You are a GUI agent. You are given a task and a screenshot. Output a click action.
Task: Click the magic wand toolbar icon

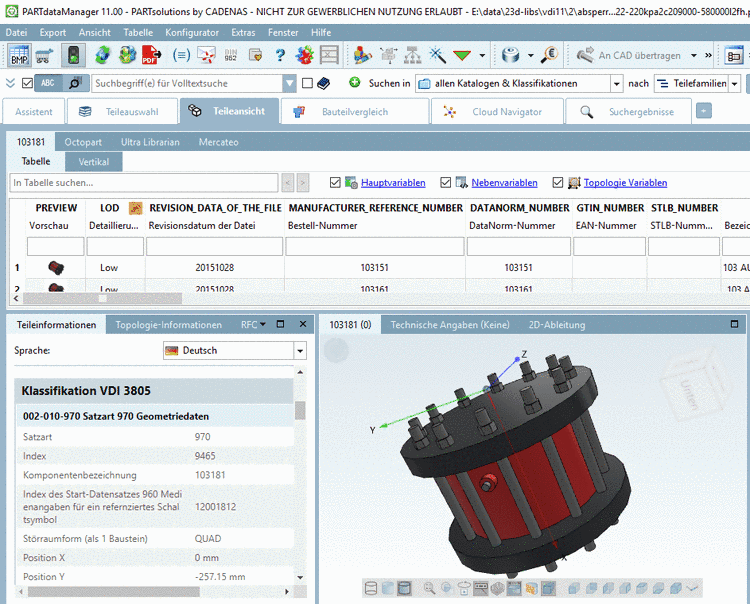point(437,55)
